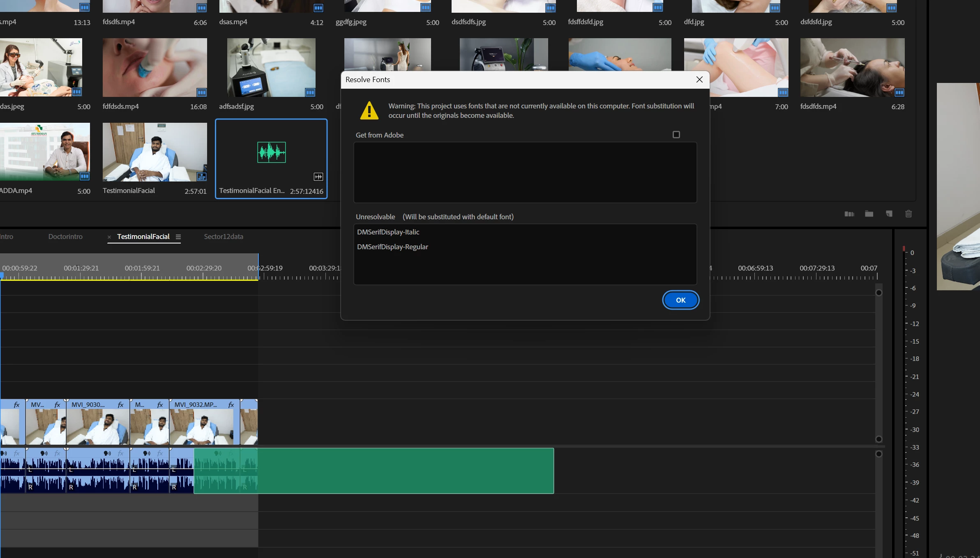Viewport: 980px width, 558px height.
Task: Click green audio waveform icon of TestimonialFacial audio
Action: pos(271,152)
